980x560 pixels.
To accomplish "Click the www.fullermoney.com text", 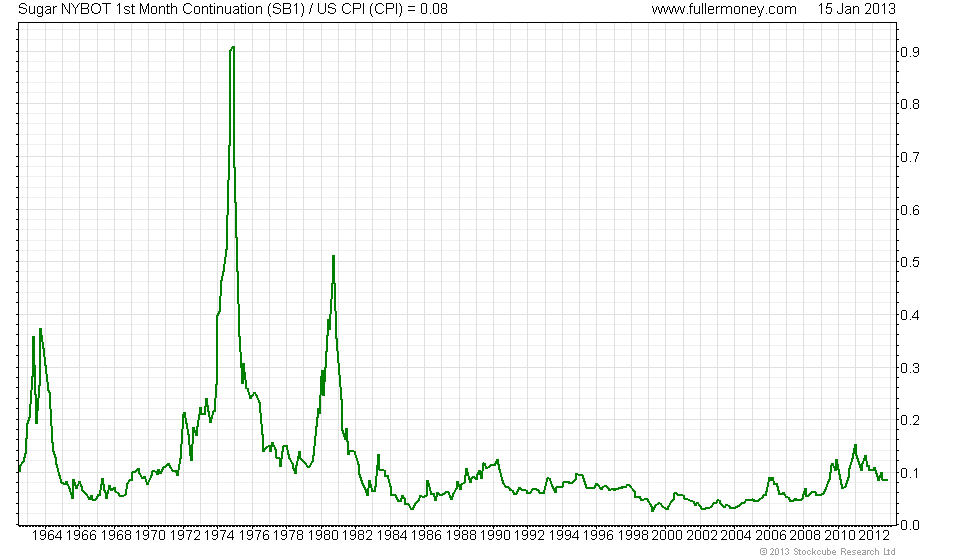I will click(x=724, y=9).
